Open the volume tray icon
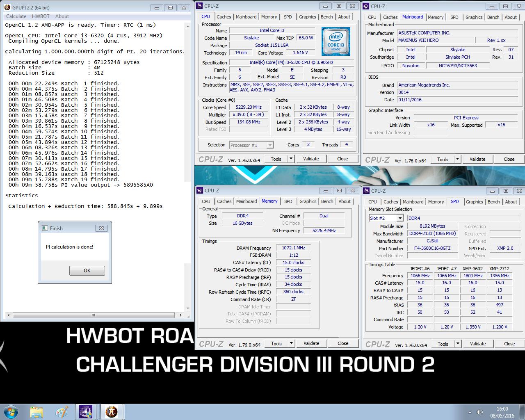525x420 pixels. pos(479,412)
